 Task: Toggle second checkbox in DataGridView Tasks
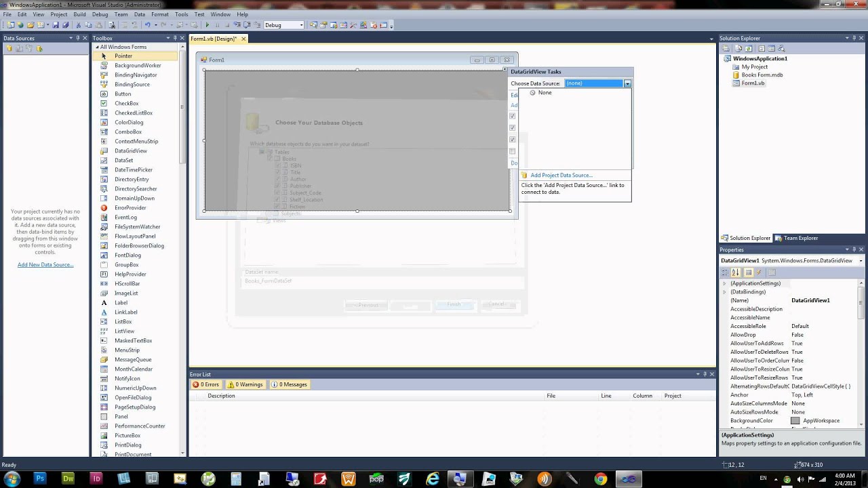[513, 127]
